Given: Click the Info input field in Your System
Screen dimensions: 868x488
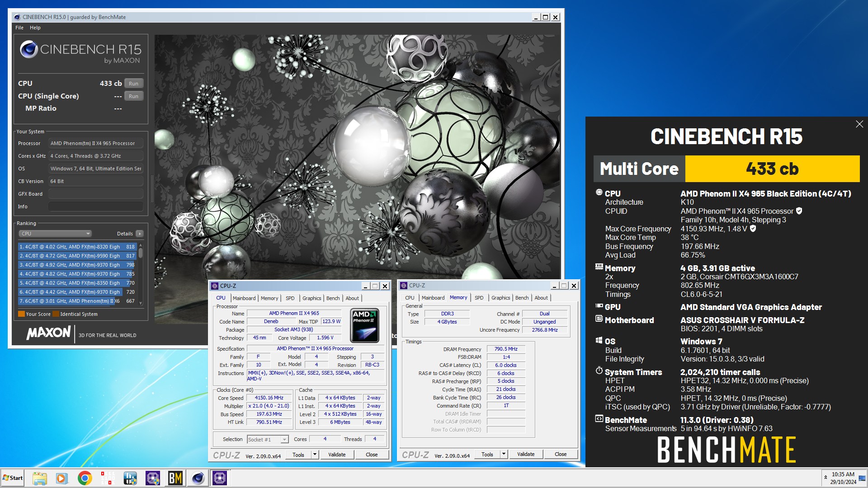Looking at the screenshot, I should [96, 206].
